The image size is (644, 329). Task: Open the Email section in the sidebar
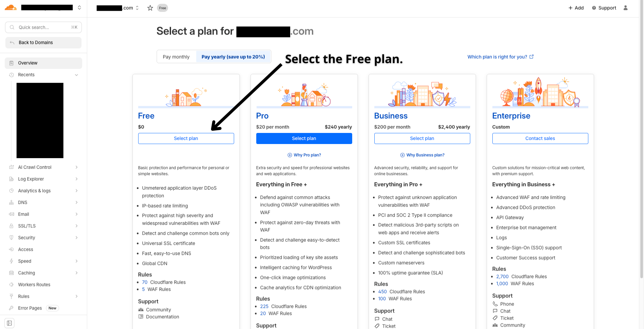(23, 214)
